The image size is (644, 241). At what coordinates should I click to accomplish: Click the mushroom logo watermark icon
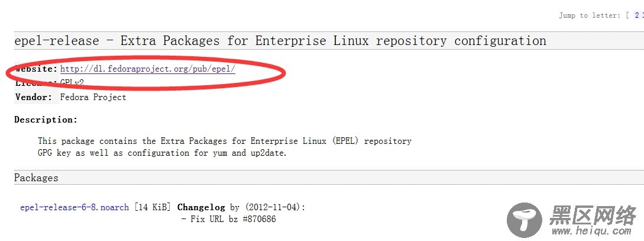pos(525,220)
